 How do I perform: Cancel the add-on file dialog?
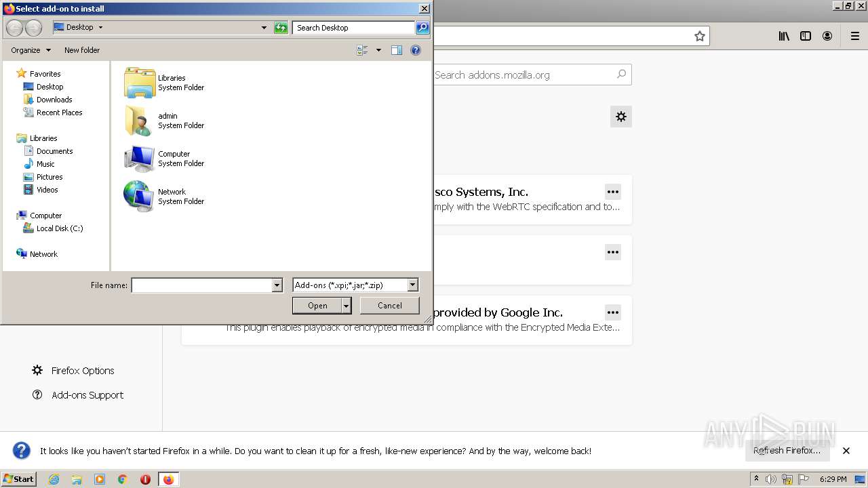pyautogui.click(x=389, y=306)
